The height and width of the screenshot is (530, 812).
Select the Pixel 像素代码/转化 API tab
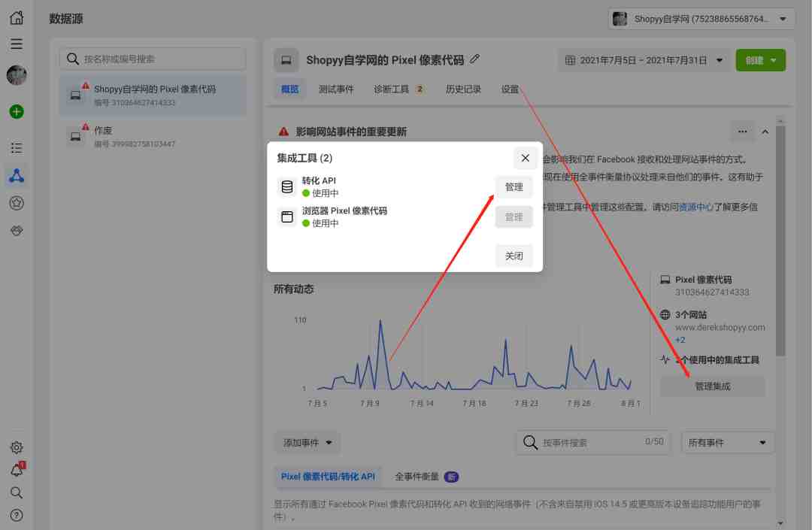pos(328,477)
